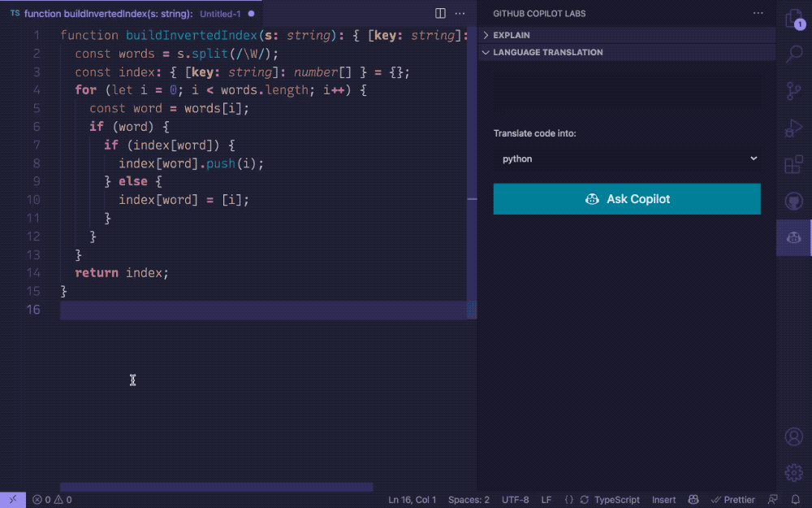Viewport: 812px width, 508px height.
Task: Click the Copilot status bar icon
Action: [x=693, y=500]
